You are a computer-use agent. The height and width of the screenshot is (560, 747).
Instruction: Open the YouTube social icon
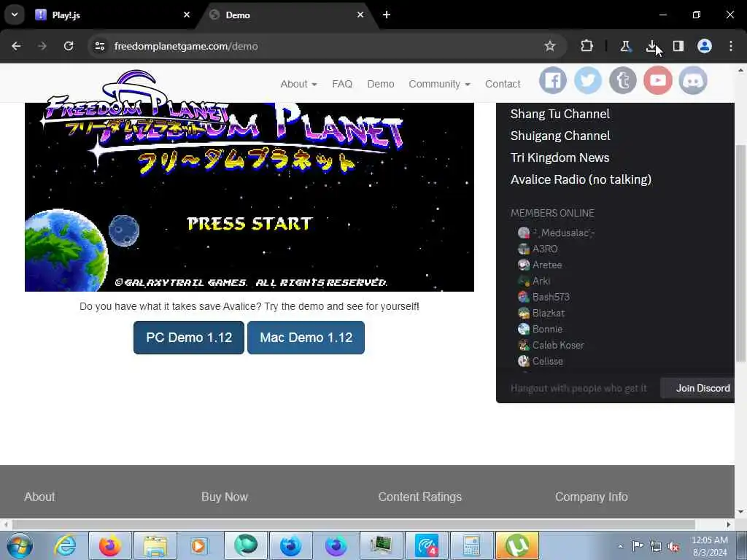(658, 80)
